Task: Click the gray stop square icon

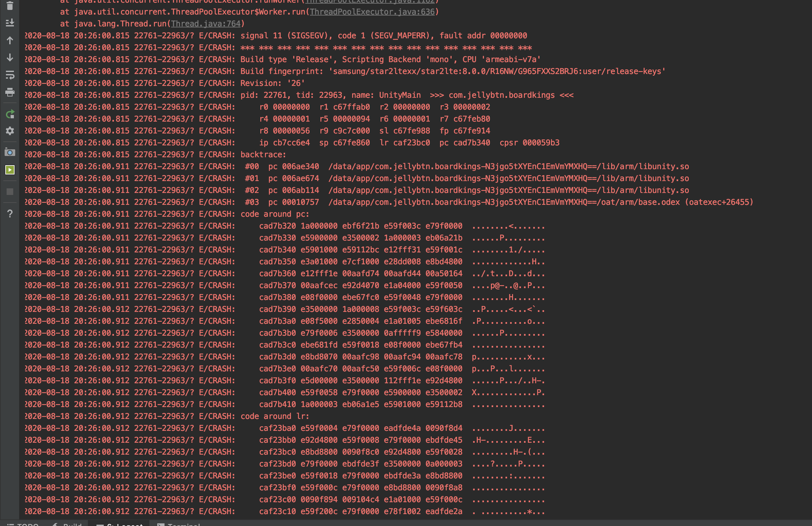Action: point(10,192)
